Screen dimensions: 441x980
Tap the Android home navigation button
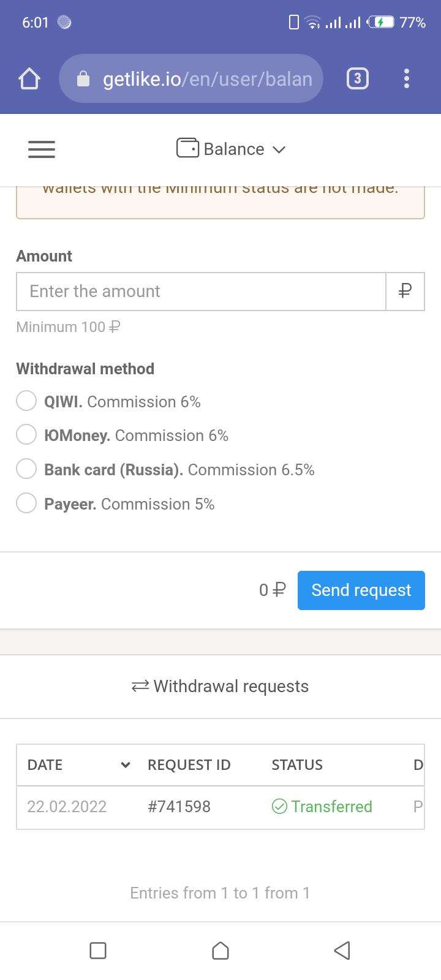(221, 951)
